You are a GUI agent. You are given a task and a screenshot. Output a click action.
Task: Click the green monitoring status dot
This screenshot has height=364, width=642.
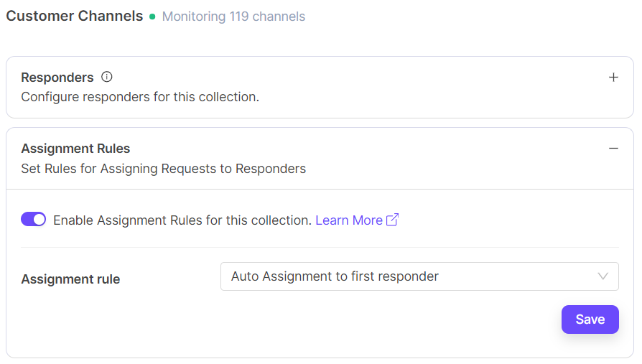(152, 17)
